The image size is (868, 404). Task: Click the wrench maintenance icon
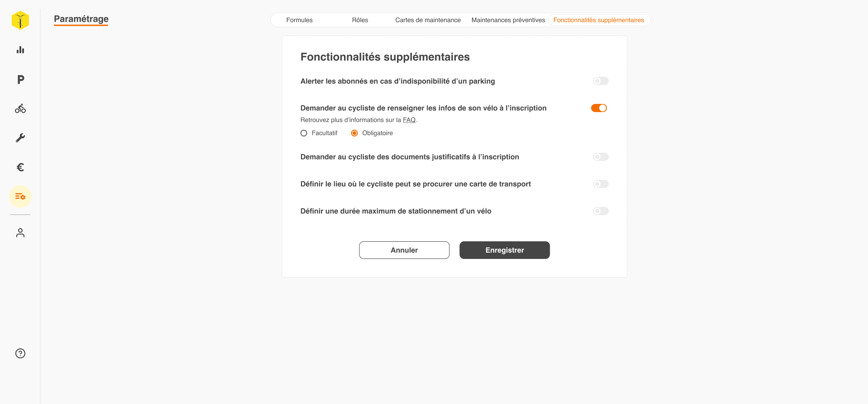click(20, 138)
